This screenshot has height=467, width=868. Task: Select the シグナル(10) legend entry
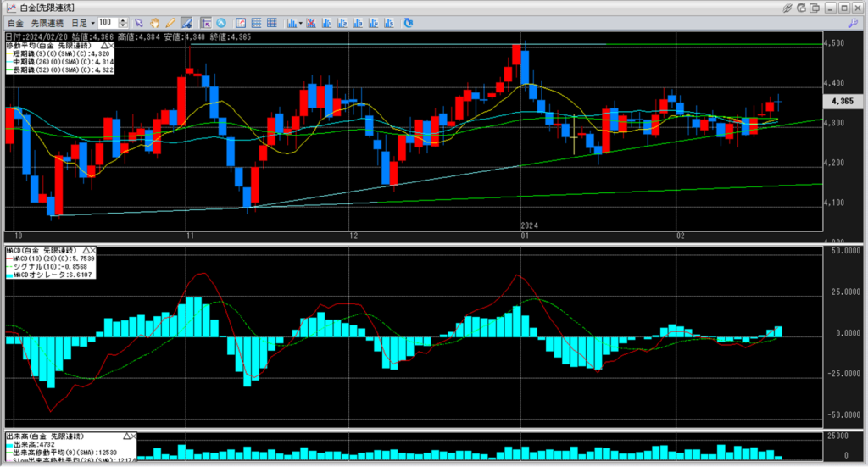(50, 267)
